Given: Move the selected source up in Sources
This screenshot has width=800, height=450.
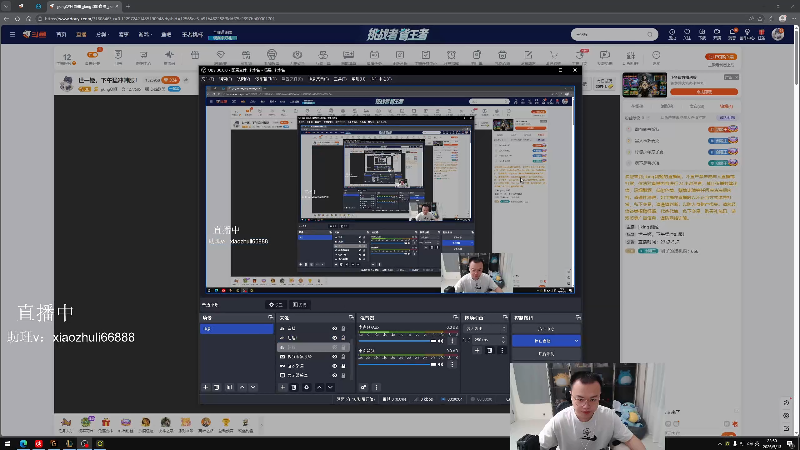Looking at the screenshot, I should pos(319,387).
